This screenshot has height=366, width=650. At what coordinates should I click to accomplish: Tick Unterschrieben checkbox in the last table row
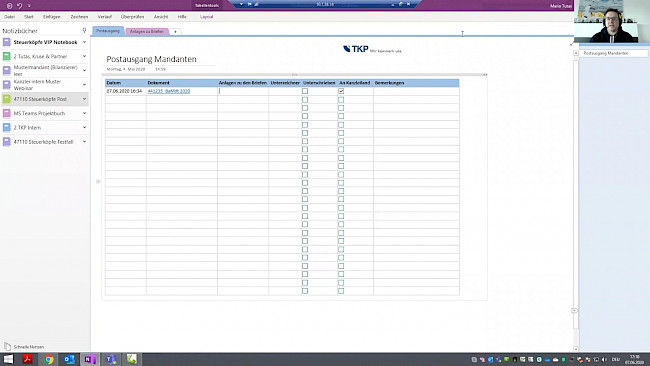click(x=305, y=291)
